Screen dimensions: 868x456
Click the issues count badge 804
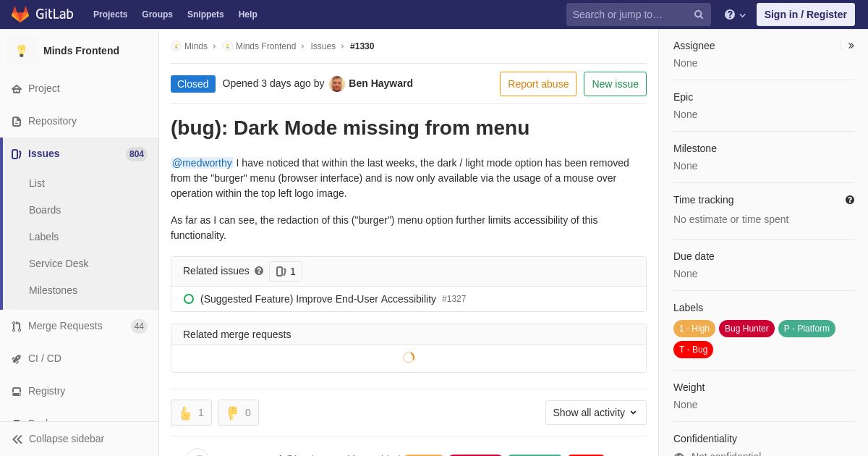click(137, 154)
